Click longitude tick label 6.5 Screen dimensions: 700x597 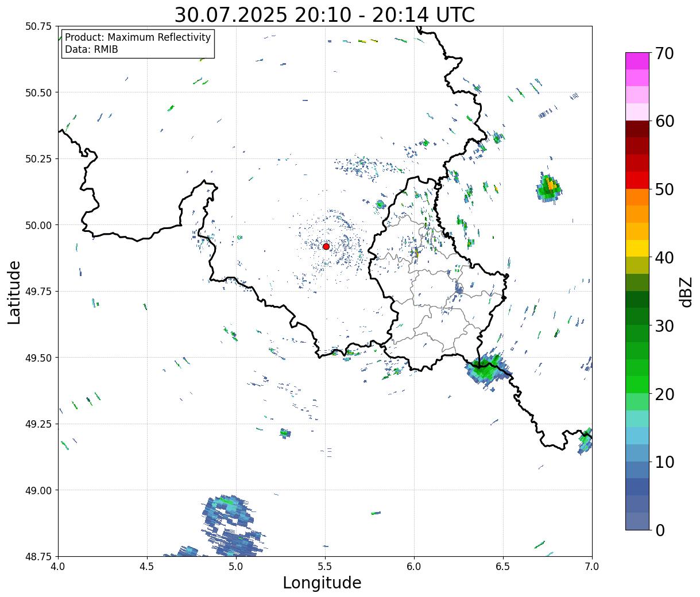point(503,567)
